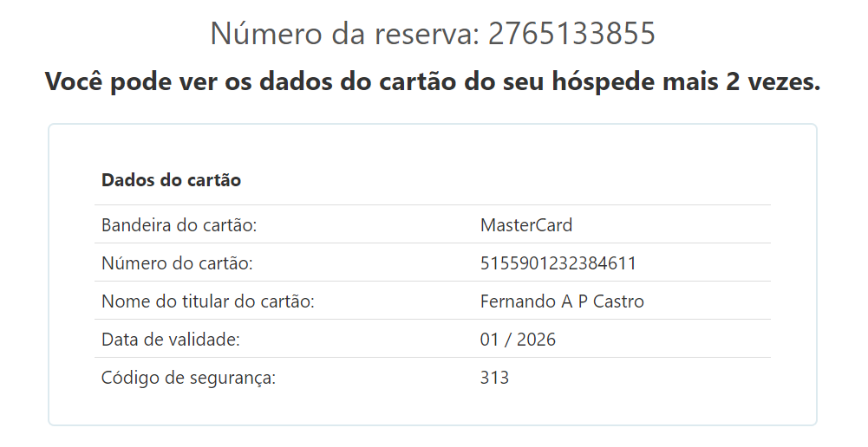This screenshot has width=868, height=447.
Task: Click the MasterCard brand value
Action: click(x=526, y=225)
